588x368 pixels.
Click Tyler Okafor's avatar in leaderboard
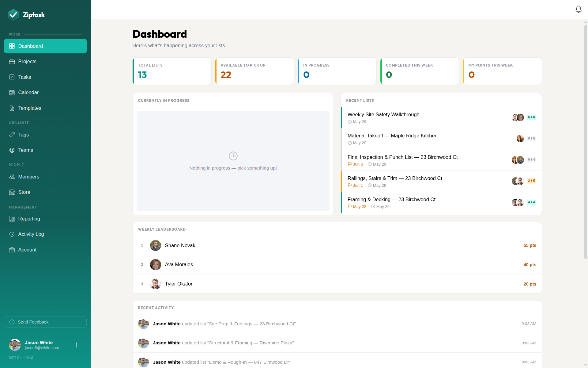click(x=156, y=284)
